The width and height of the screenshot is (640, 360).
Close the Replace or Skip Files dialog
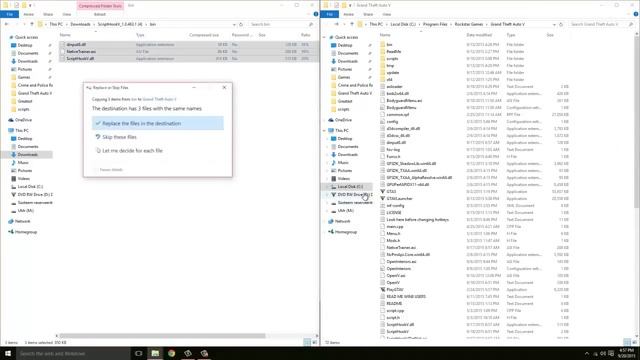point(224,87)
